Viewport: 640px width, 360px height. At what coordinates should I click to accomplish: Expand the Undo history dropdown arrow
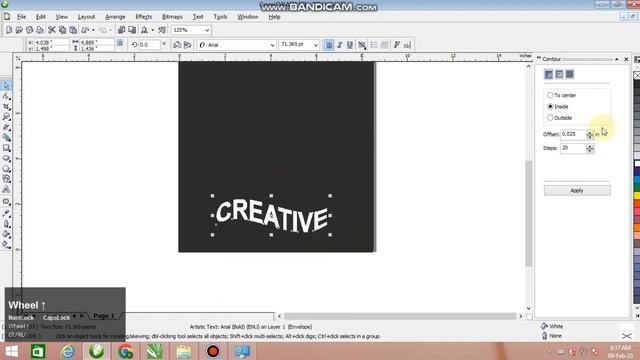tap(93, 30)
